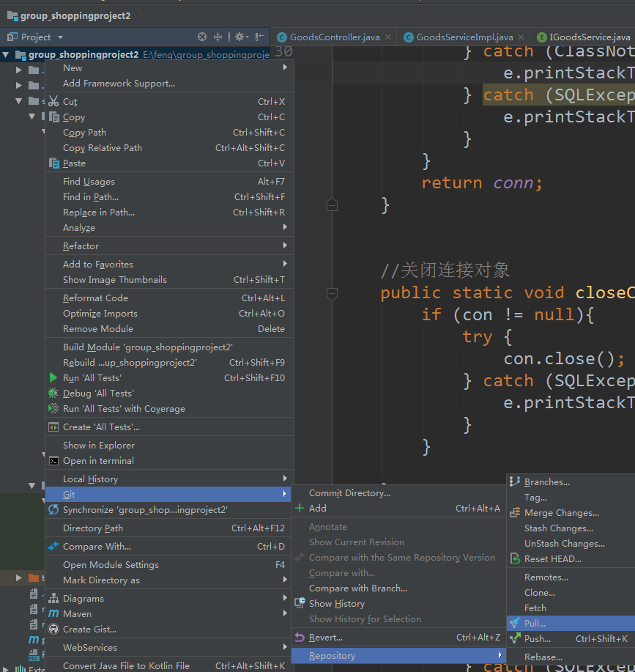Choose Commit Directory... in Git menu

tap(349, 493)
